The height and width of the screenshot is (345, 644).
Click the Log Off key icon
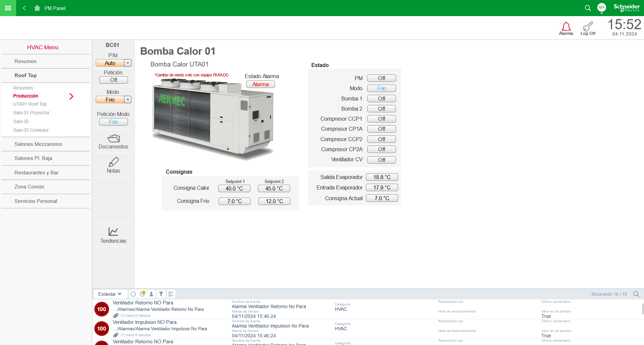point(588,27)
